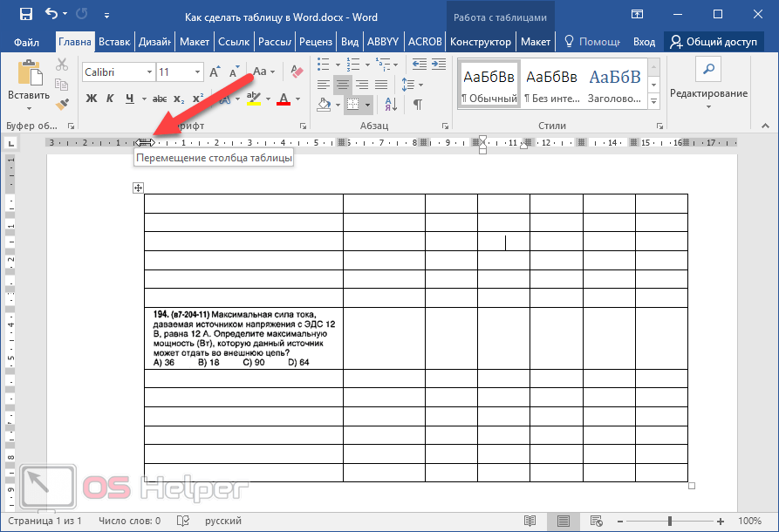Open the Calibri font name dropdown
Screen dimensions: 779x532
[x=148, y=72]
